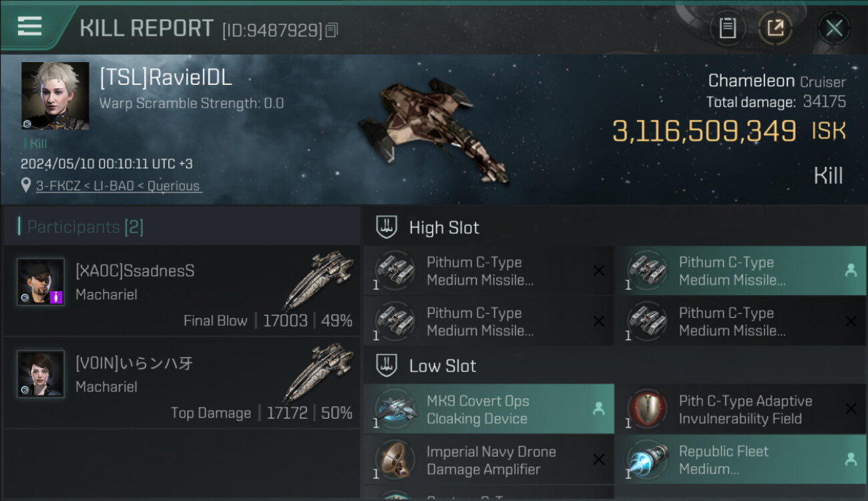Select the [VOIN] Top Damage participant row
The height and width of the screenshot is (501, 868).
tap(182, 383)
